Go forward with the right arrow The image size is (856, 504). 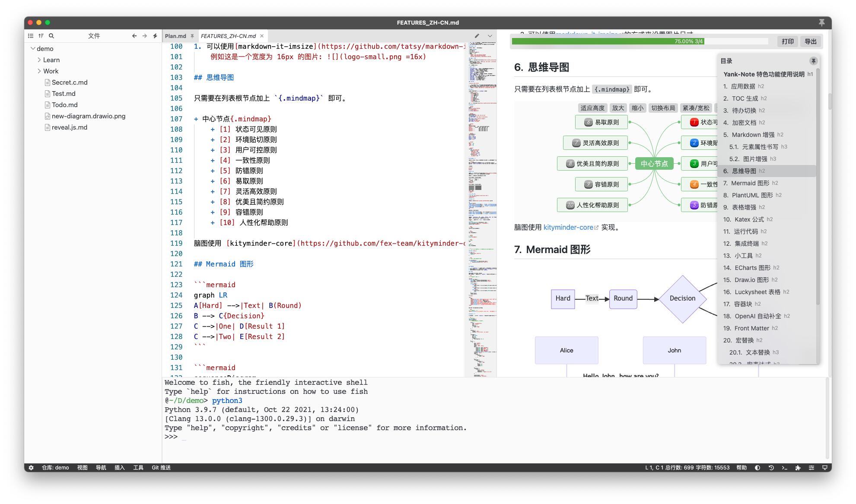(x=145, y=36)
